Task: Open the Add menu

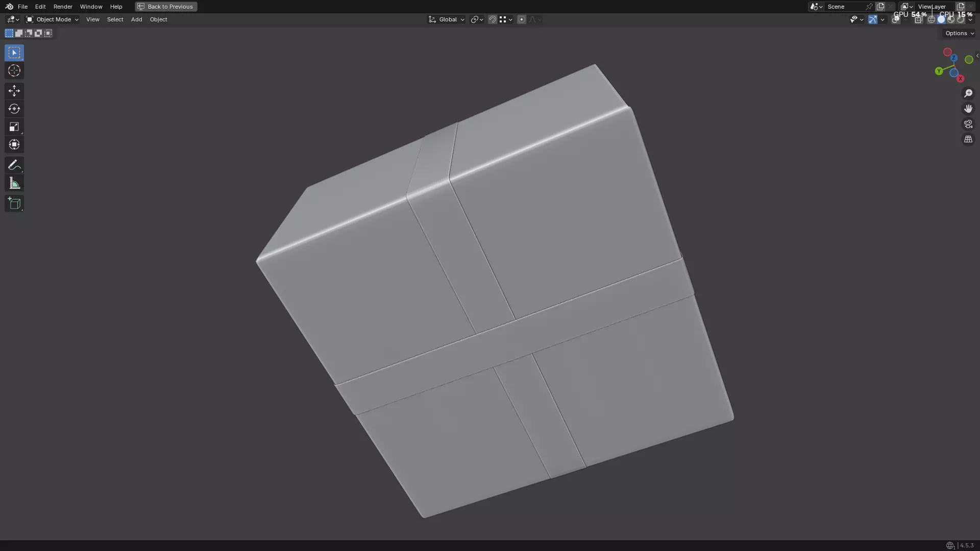Action: point(136,19)
